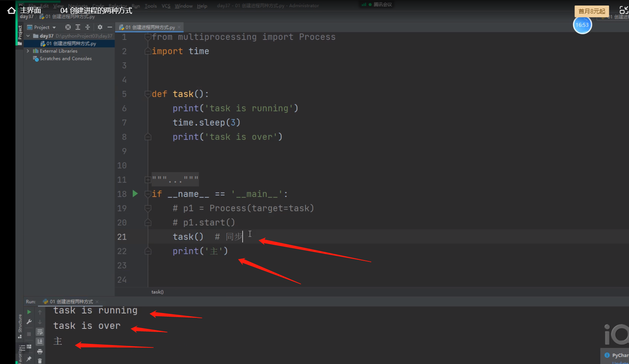The width and height of the screenshot is (629, 364).
Task: Expand the folded docstring marker at line 11
Action: (148, 180)
